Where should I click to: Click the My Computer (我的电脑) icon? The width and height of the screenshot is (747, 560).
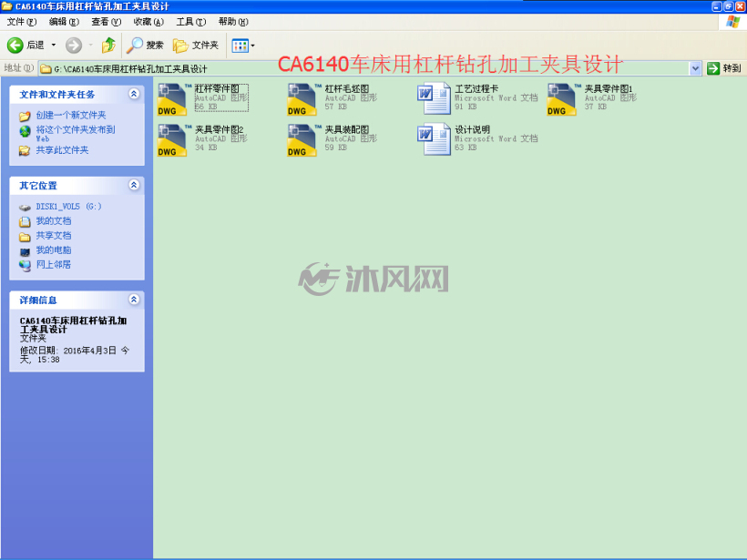25,251
